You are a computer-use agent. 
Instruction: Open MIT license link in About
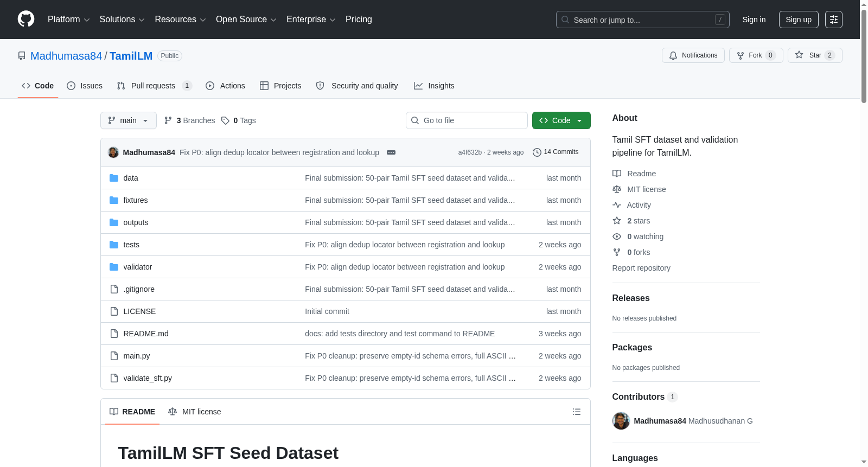coord(639,189)
